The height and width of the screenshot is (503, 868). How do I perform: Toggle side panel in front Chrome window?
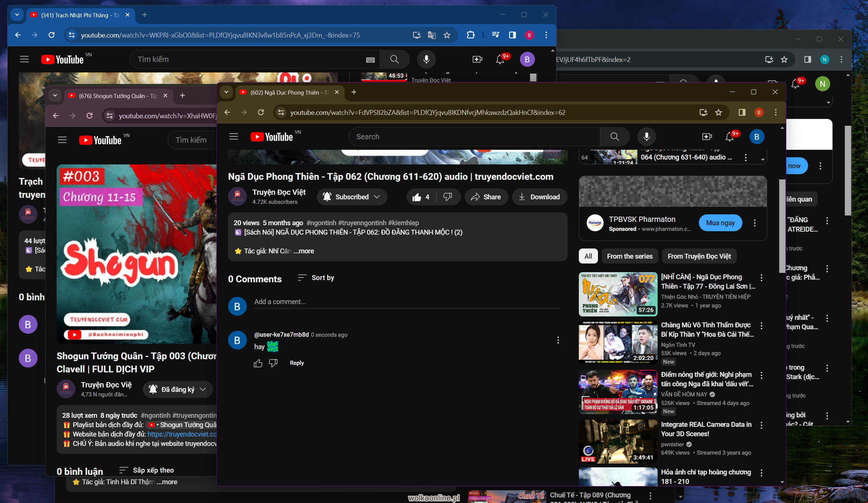(x=742, y=112)
